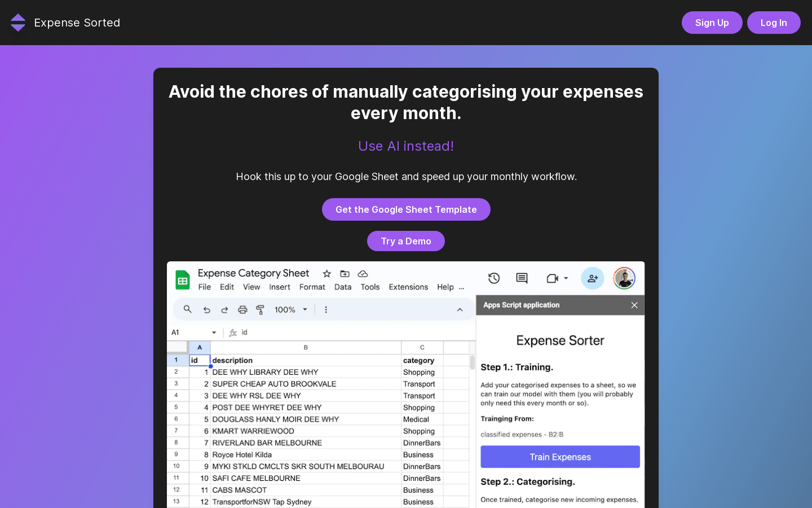812x508 pixels.
Task: Click the Google Sheets logo icon
Action: tap(183, 279)
